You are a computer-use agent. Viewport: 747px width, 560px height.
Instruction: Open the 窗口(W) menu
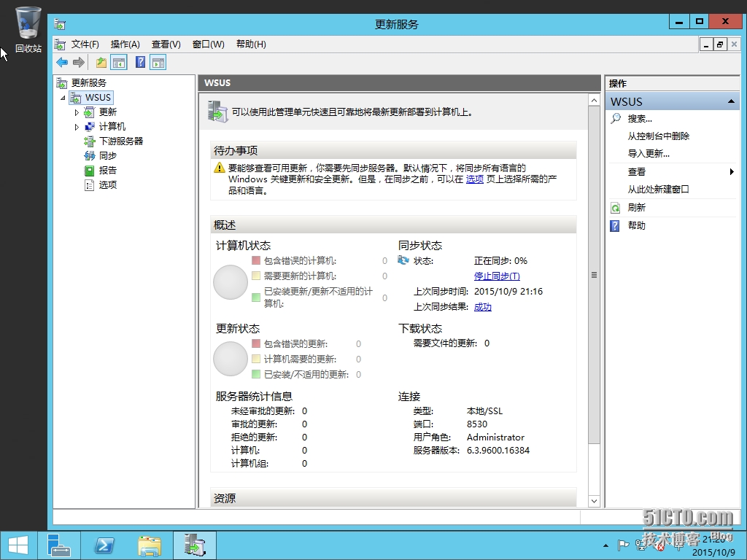click(x=208, y=44)
